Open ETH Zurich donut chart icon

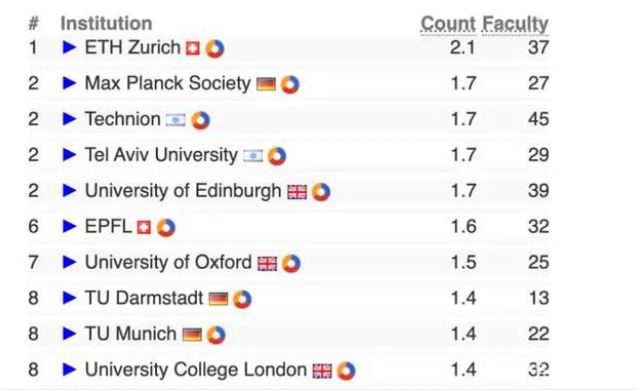click(215, 49)
